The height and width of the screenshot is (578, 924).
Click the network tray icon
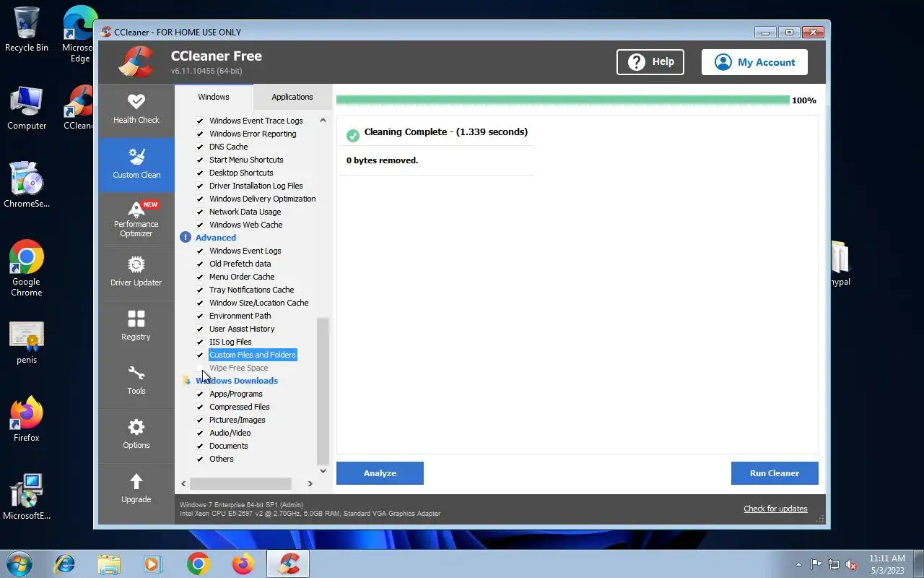[834, 564]
